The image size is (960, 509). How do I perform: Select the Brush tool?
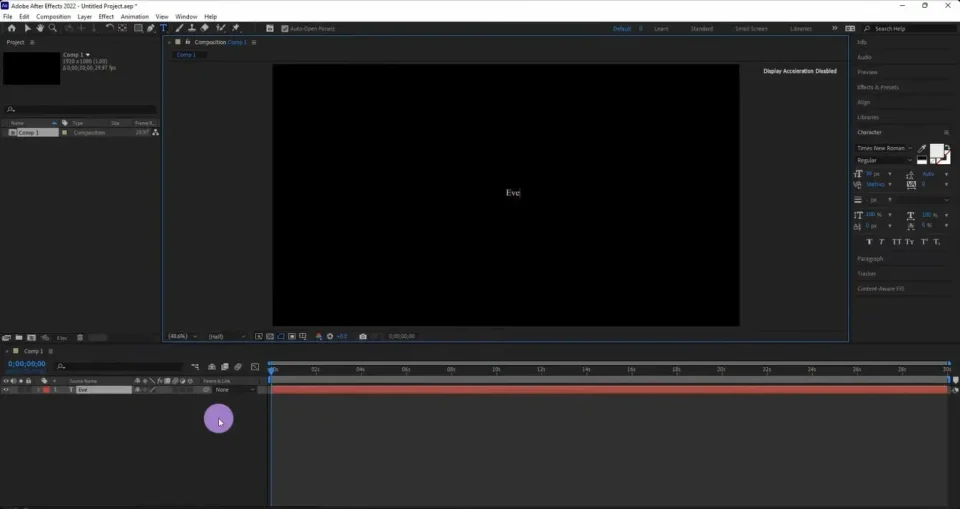coord(178,28)
